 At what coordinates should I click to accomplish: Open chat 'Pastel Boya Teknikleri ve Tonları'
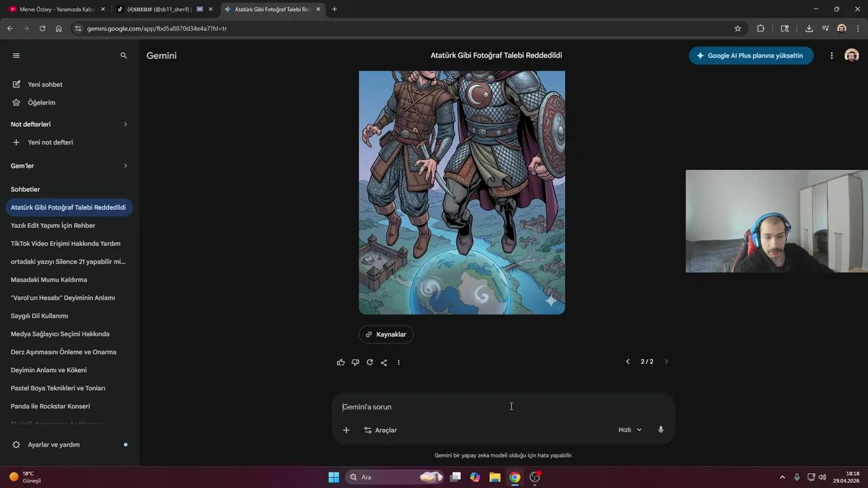point(68,388)
